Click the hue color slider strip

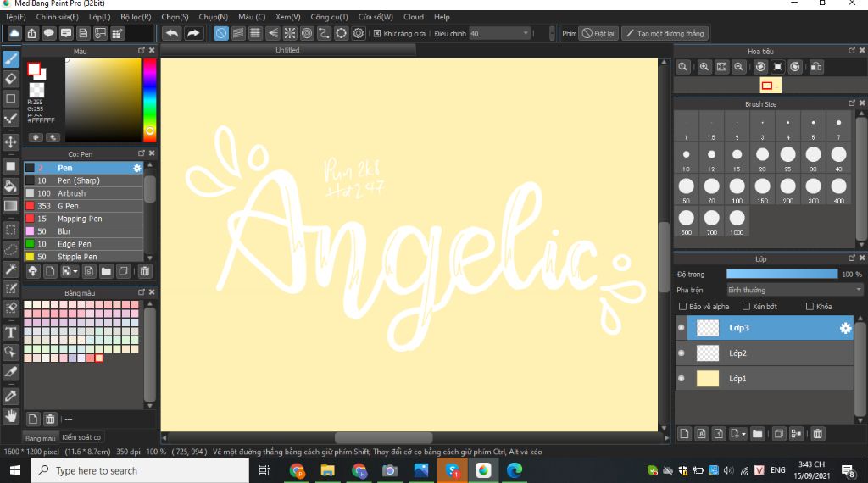point(149,100)
